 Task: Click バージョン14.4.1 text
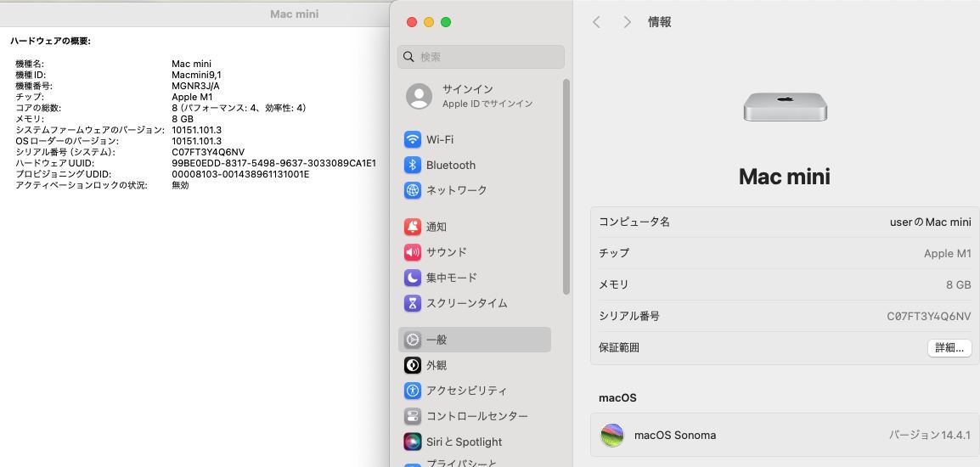[x=929, y=435]
